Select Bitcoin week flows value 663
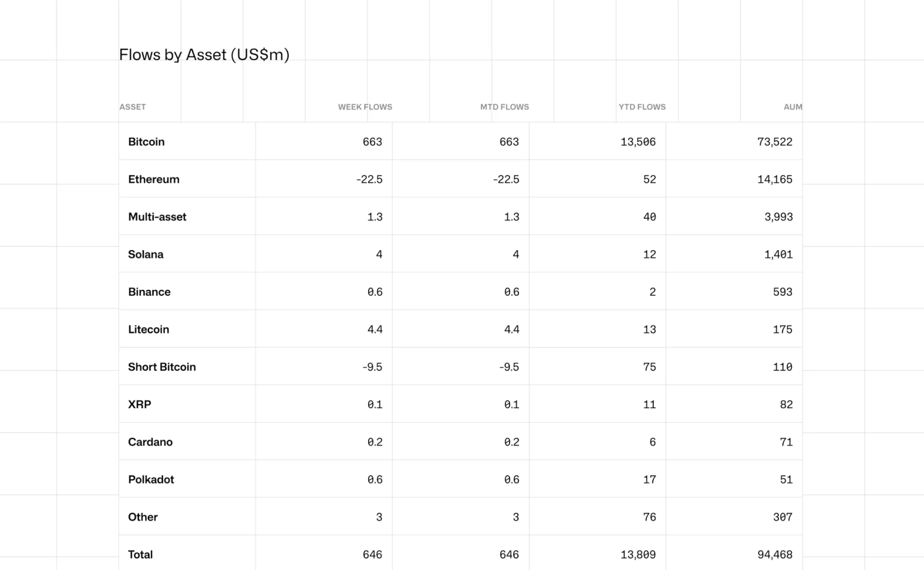Screen dimensions: 924x570 [x=372, y=142]
